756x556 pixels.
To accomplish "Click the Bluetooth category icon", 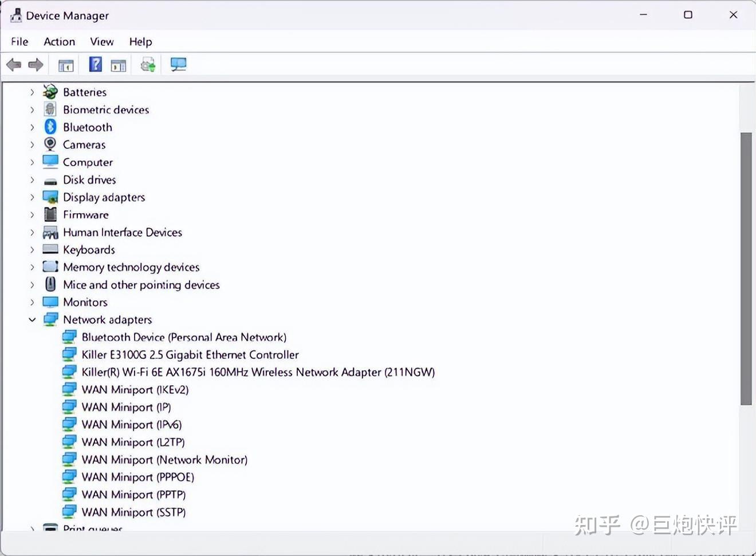I will pos(50,127).
